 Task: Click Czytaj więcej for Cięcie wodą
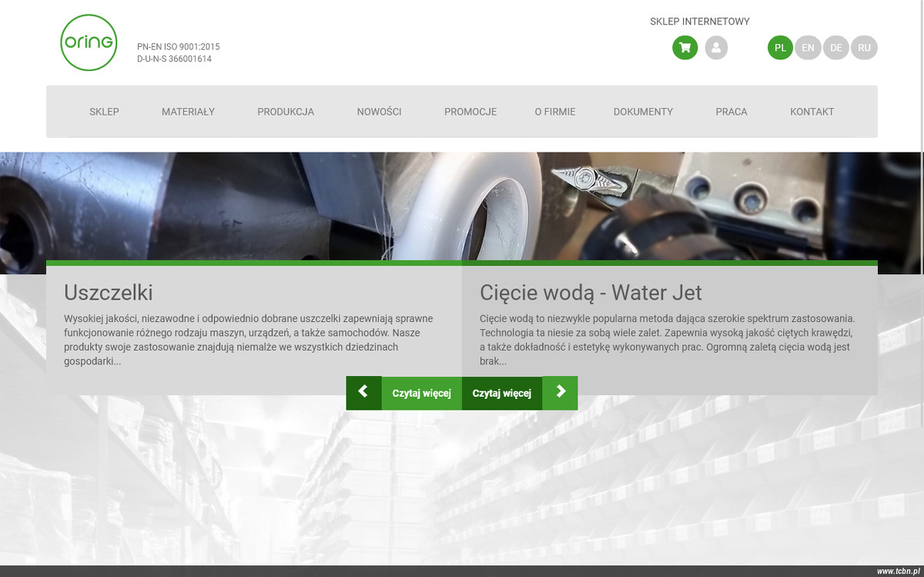tap(502, 393)
